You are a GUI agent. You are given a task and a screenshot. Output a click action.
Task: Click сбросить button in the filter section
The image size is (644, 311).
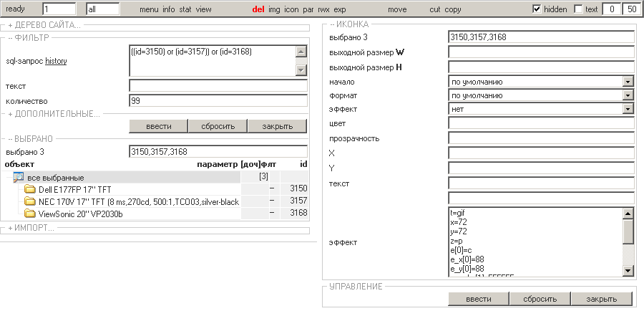click(218, 126)
